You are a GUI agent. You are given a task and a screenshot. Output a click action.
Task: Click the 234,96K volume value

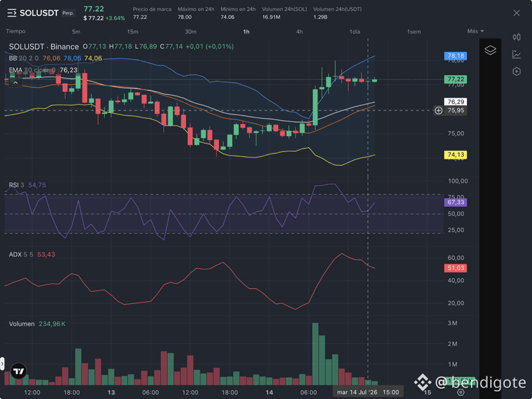click(x=52, y=324)
